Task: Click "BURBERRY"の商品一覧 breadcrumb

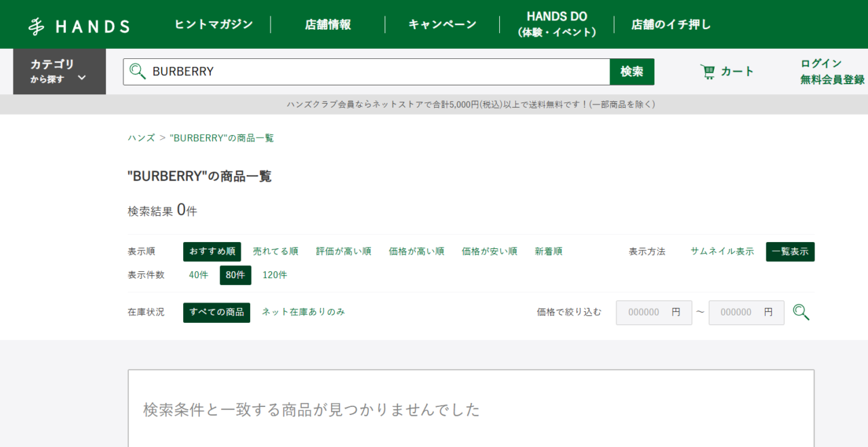Action: pyautogui.click(x=222, y=138)
